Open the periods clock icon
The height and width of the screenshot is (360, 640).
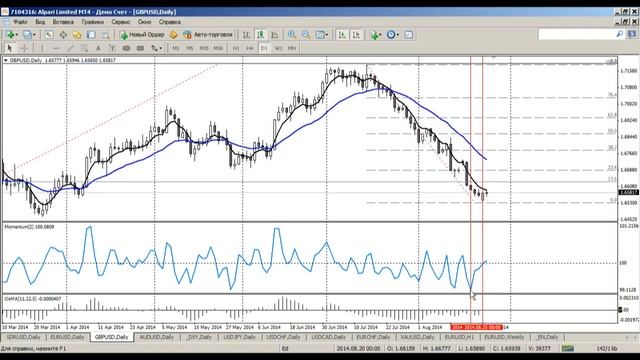click(391, 35)
